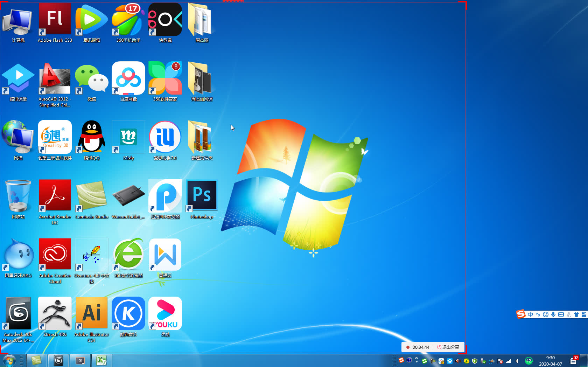588x367 pixels.
Task: Switch to 3ds Max taskbar button
Action: (58, 360)
